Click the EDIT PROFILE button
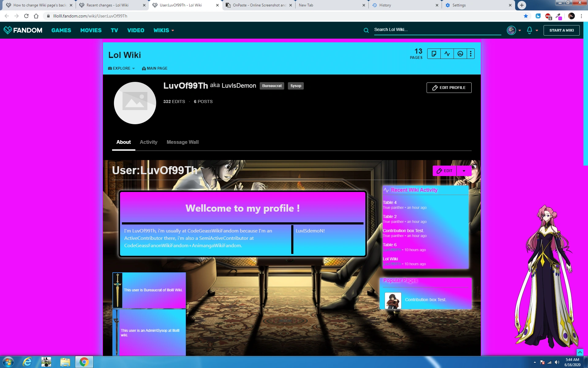Image resolution: width=588 pixels, height=368 pixels. [449, 88]
